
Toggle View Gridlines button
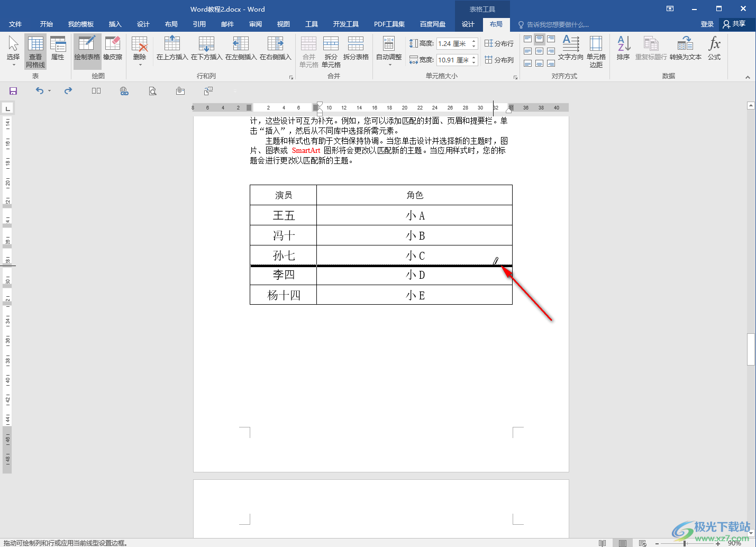35,51
